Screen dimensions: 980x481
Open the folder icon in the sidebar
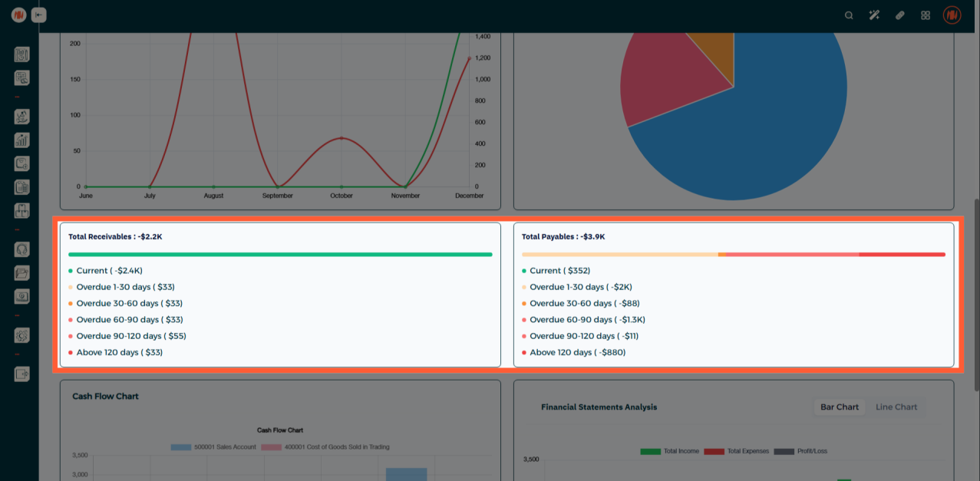click(21, 272)
